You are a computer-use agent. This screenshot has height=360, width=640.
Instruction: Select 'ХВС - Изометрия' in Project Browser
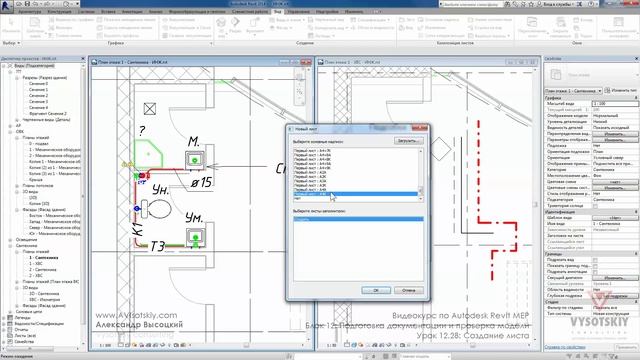[x=44, y=300]
